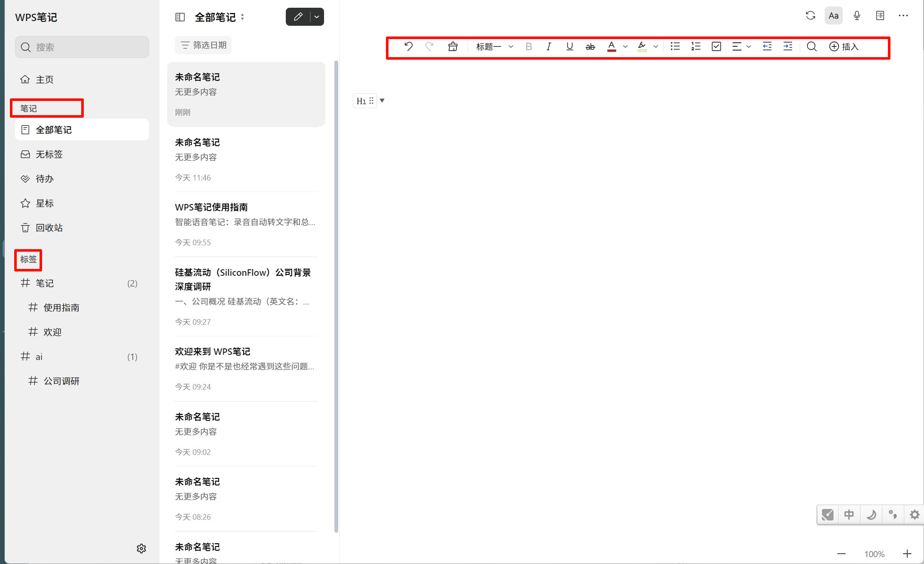
Task: Open the untitled note from 今天 08:26
Action: click(x=246, y=499)
